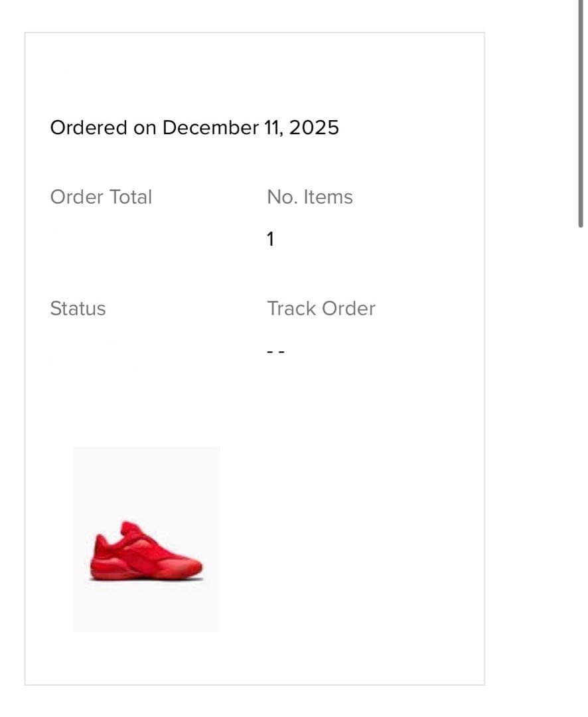Click the double-dash tracking placeholder
This screenshot has height=717, width=588.
point(275,353)
